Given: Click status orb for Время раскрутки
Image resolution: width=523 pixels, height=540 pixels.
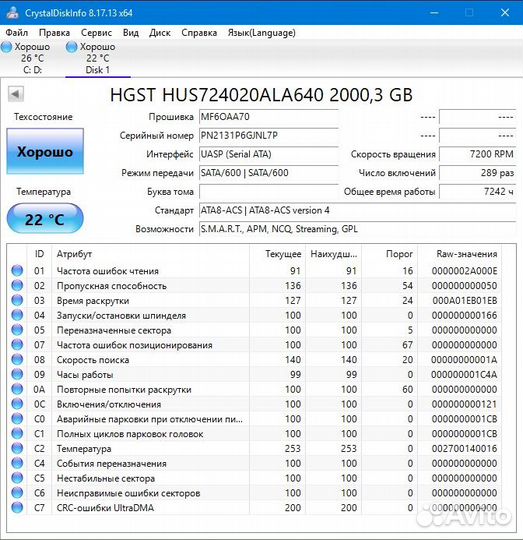Looking at the screenshot, I should pyautogui.click(x=17, y=300).
